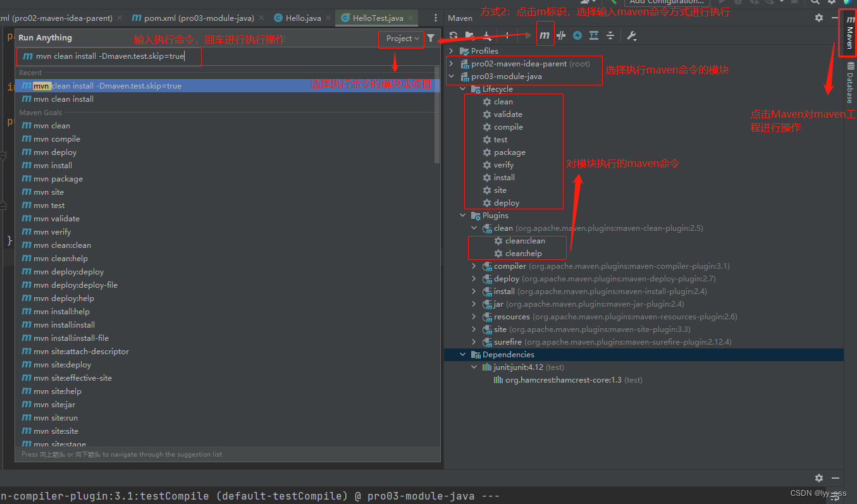
Task: Click Show Dependencies diagram icon
Action: (594, 35)
